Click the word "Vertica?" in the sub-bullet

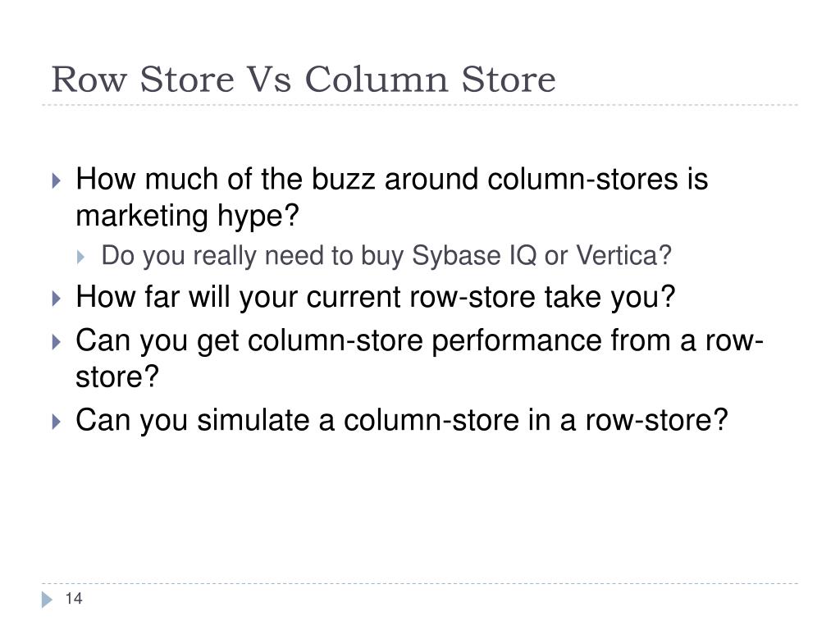(623, 255)
